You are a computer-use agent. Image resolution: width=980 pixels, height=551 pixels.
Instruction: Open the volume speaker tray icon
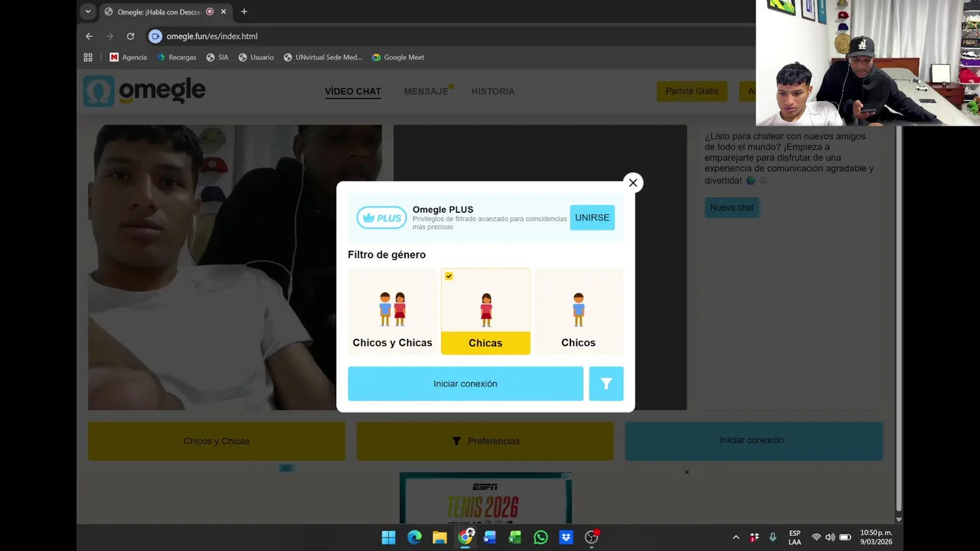click(830, 537)
